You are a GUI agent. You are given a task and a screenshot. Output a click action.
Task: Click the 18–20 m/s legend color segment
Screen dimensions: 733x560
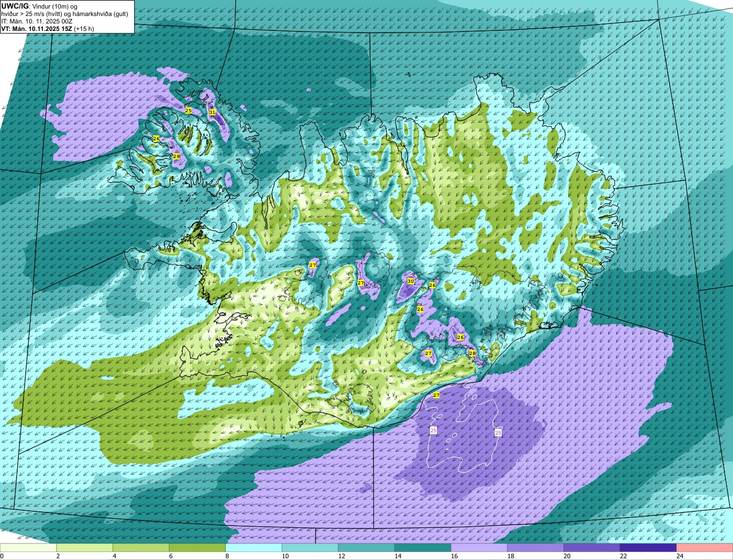[535, 548]
